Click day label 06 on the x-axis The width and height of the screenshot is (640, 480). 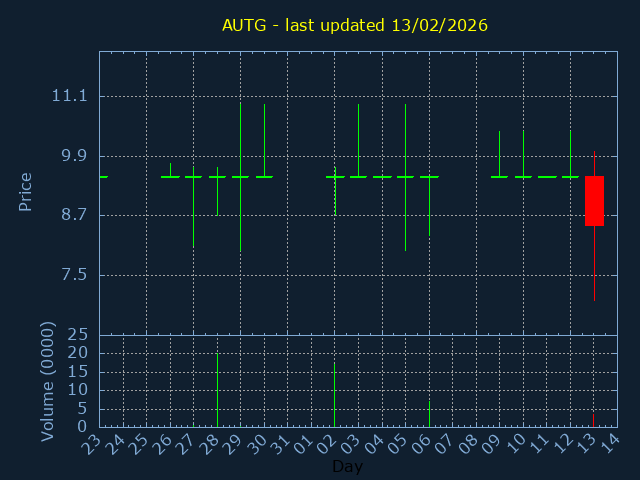421,444
